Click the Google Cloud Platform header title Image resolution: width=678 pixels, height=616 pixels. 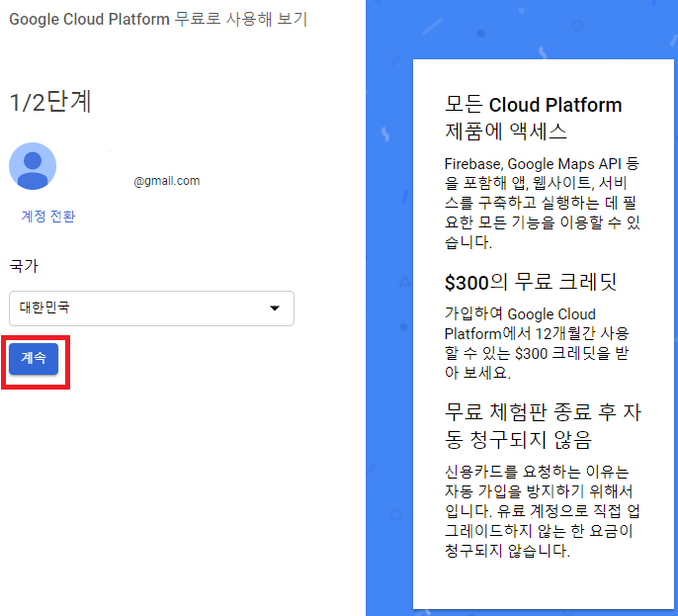pos(89,20)
